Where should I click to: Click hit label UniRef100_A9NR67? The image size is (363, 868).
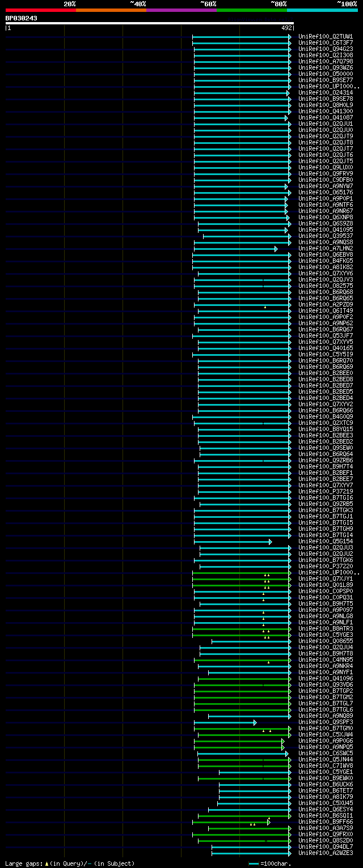tap(326, 211)
